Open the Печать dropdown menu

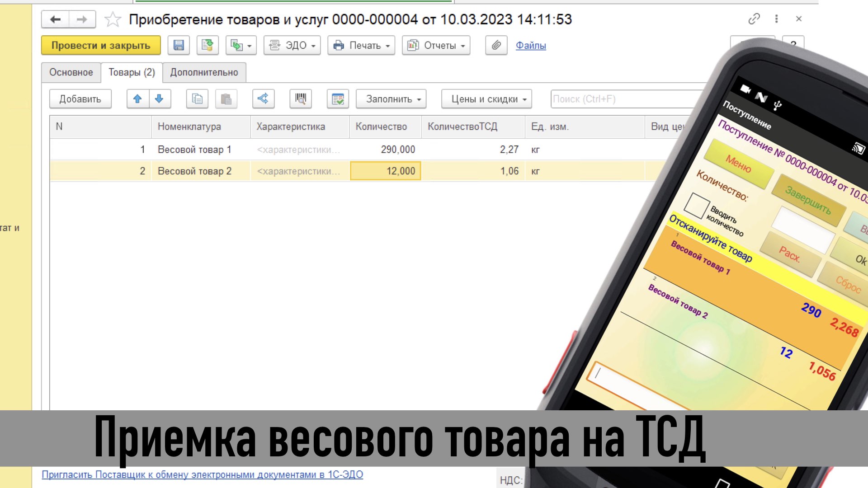coord(361,45)
